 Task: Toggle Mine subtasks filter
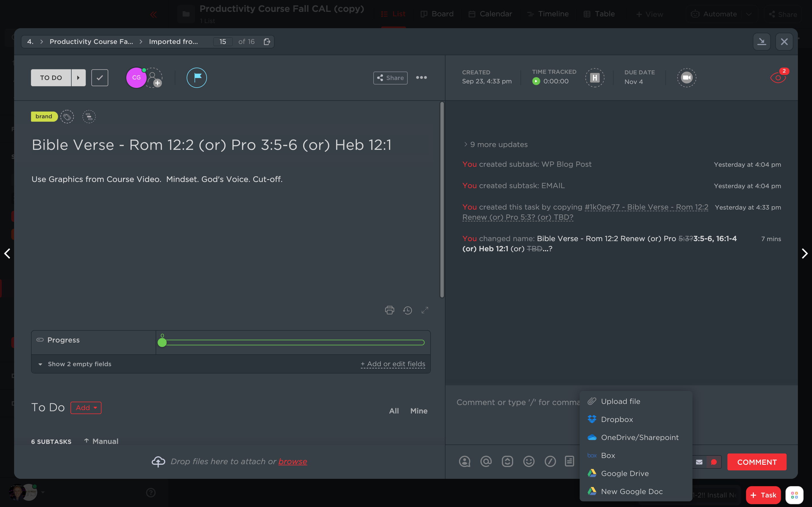click(x=419, y=411)
